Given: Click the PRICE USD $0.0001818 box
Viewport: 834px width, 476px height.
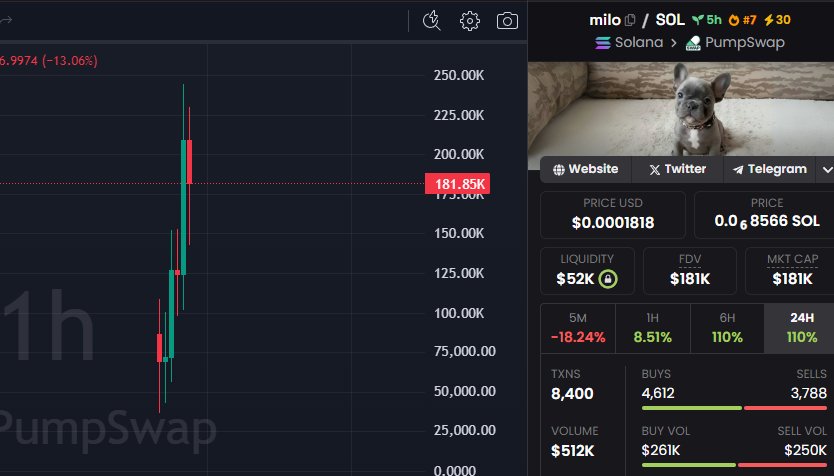Looking at the screenshot, I should (613, 215).
